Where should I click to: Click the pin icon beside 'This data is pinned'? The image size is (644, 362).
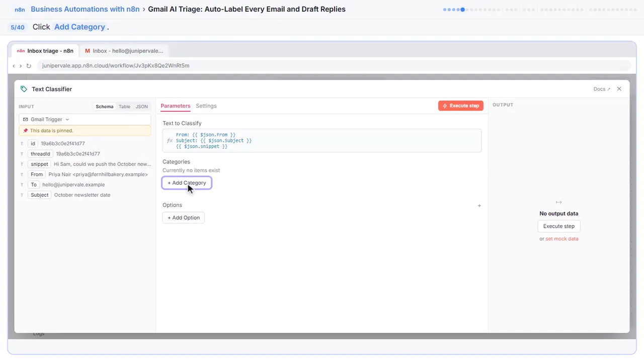[x=26, y=131]
